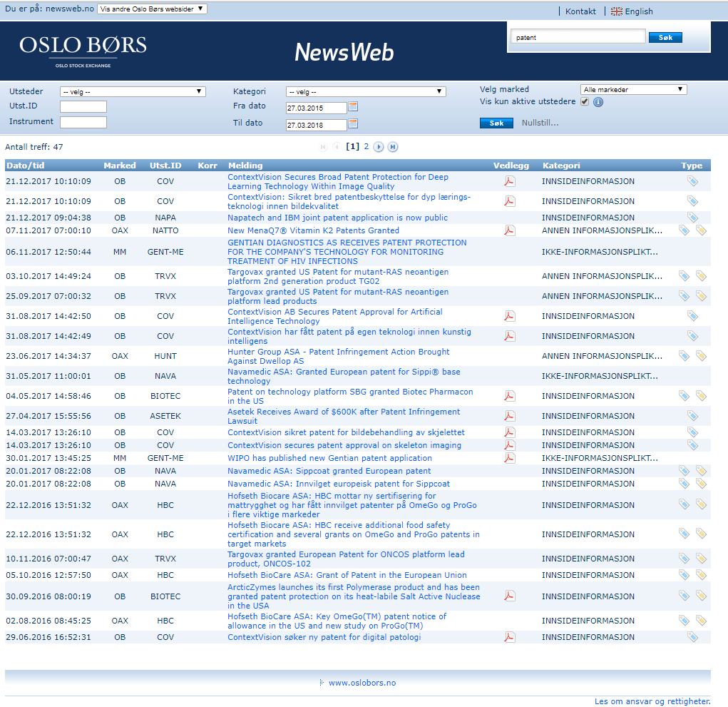Click yellow tag icon in Navamedic Sippcoat granted row
The width and height of the screenshot is (728, 707).
pyautogui.click(x=701, y=471)
